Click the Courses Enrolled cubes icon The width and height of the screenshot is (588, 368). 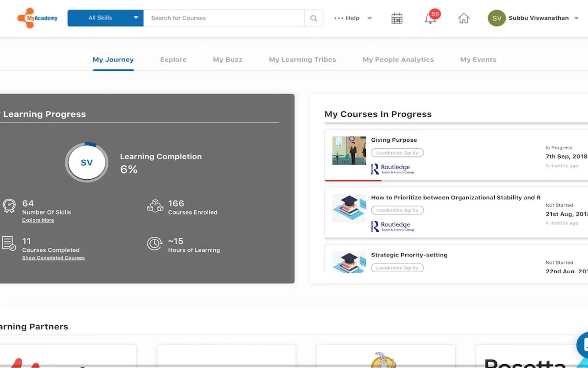pyautogui.click(x=155, y=206)
